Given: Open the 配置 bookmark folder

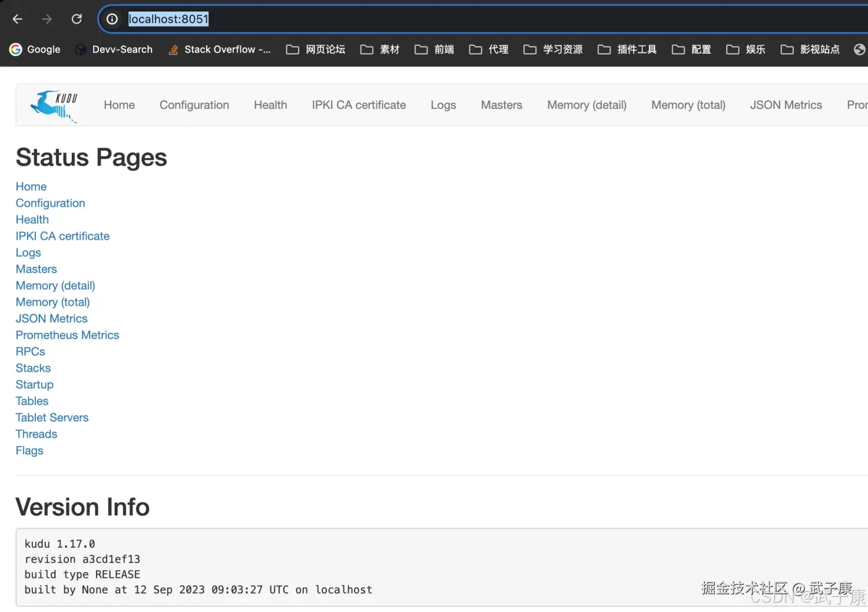Looking at the screenshot, I should pyautogui.click(x=692, y=49).
